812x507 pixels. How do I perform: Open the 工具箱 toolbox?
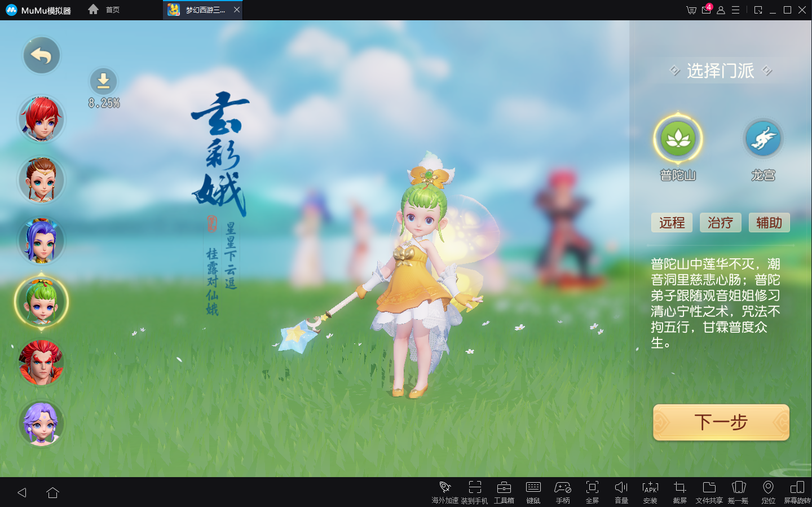(x=504, y=492)
